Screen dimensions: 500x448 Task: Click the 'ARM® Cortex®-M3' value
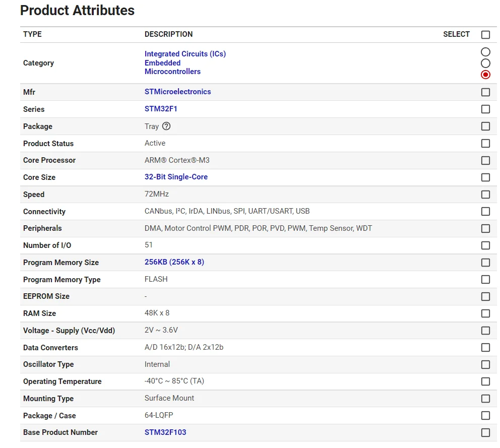pos(177,160)
